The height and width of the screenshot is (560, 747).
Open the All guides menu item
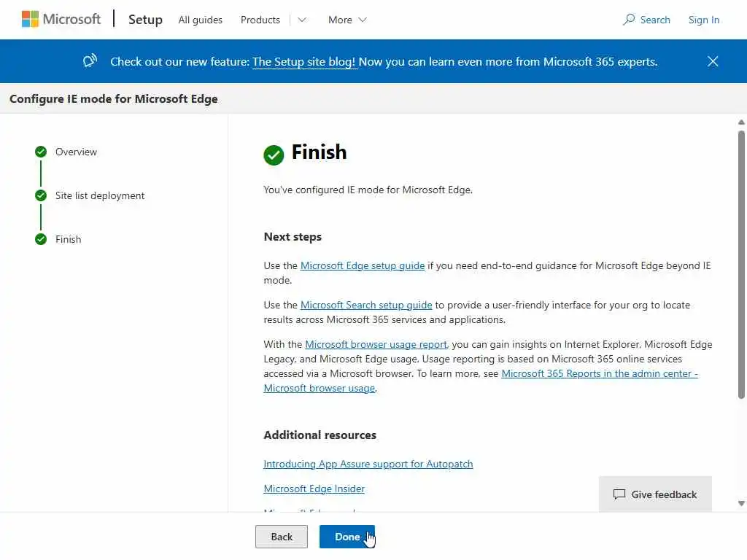click(201, 20)
